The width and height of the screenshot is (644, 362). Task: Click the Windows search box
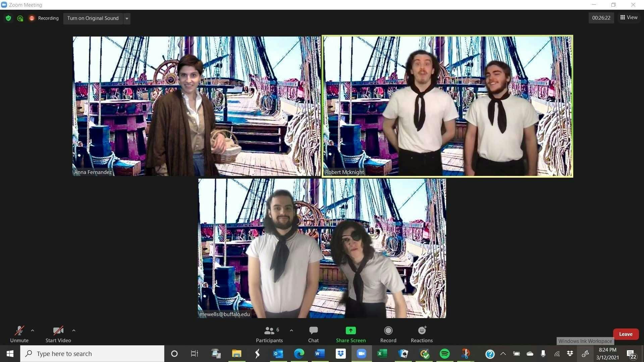click(x=92, y=354)
